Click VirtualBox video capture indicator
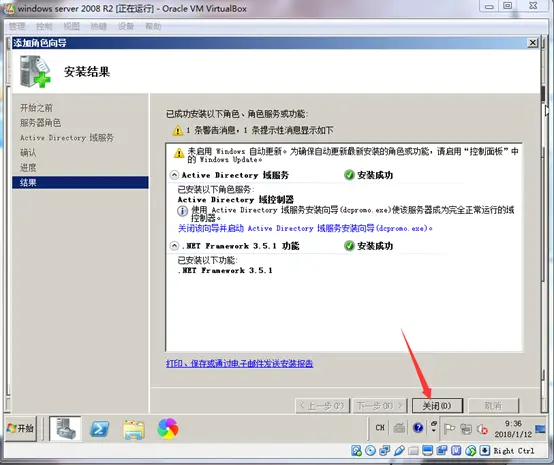The width and height of the screenshot is (554, 465). 442,451
